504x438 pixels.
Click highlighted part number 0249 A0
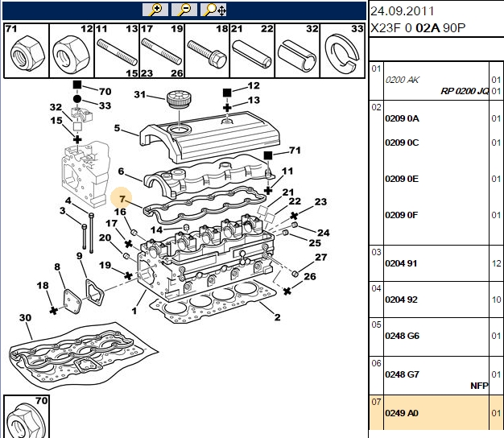coord(402,413)
